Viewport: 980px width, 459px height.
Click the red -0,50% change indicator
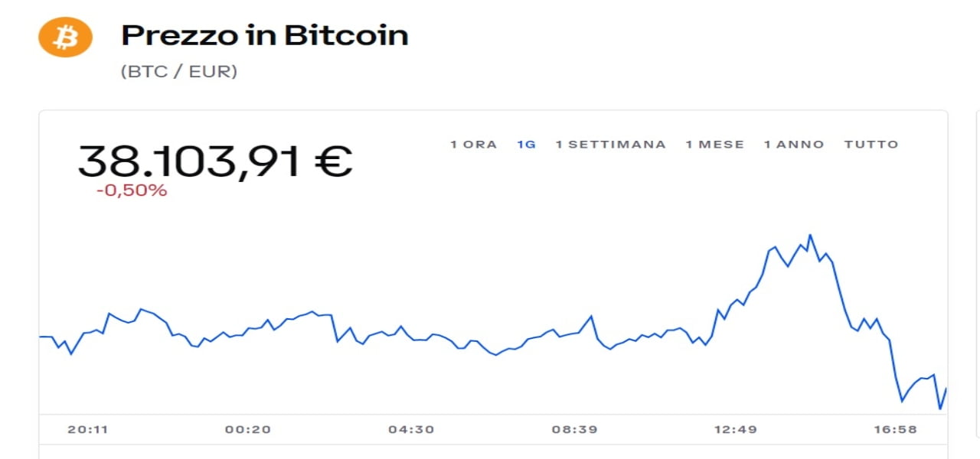(x=132, y=191)
